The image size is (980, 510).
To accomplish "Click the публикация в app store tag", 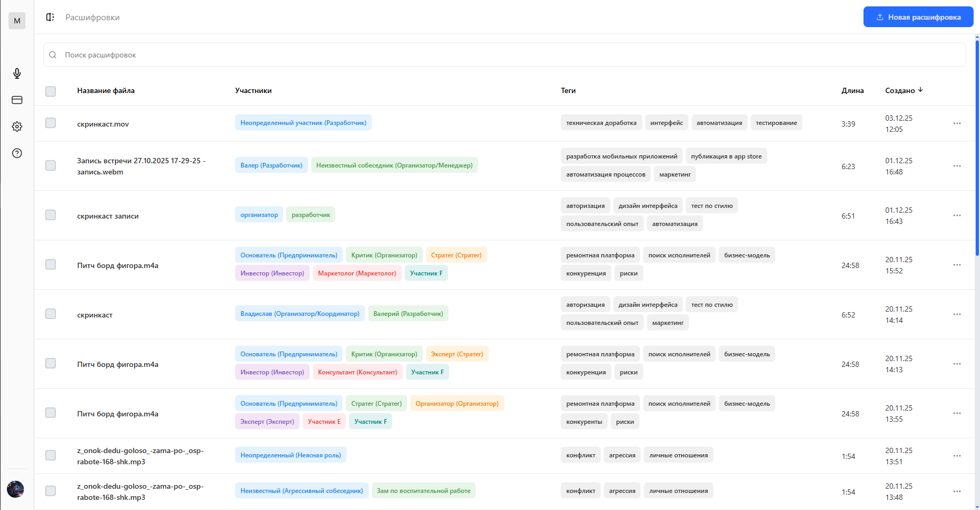I will point(726,156).
